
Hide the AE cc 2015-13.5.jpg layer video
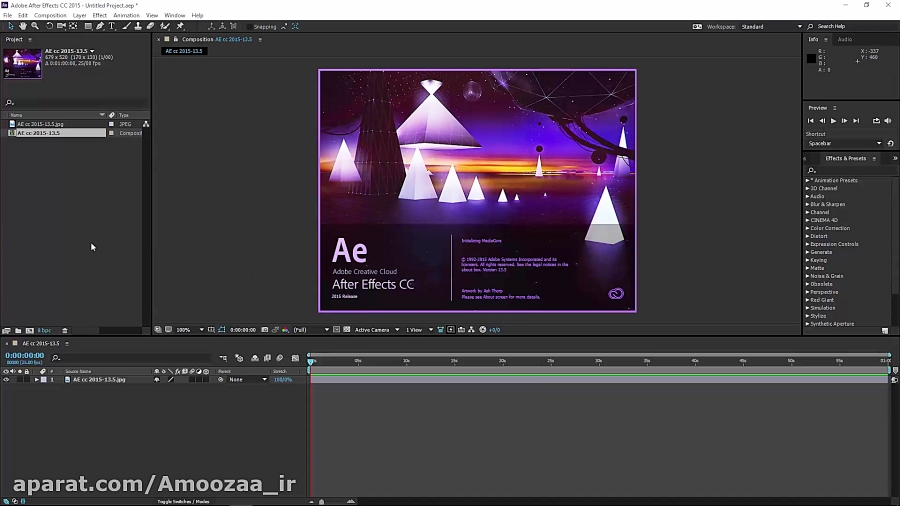[6, 380]
